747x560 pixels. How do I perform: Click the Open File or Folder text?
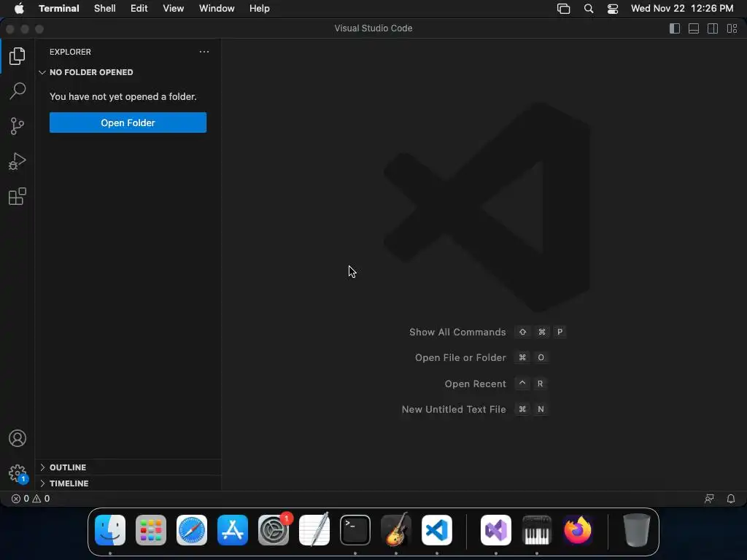pos(460,357)
